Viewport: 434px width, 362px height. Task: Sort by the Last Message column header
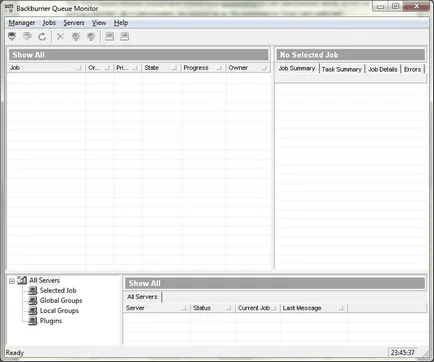[314, 308]
